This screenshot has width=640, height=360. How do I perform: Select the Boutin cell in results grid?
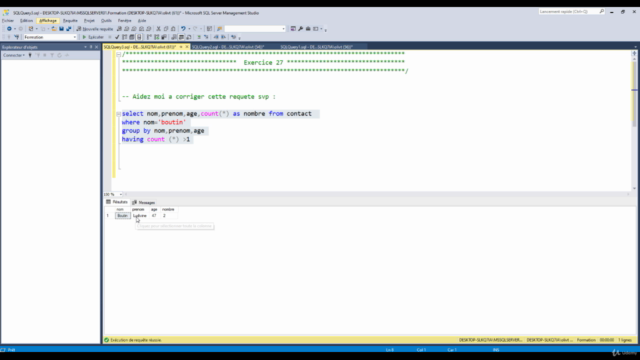[122, 216]
